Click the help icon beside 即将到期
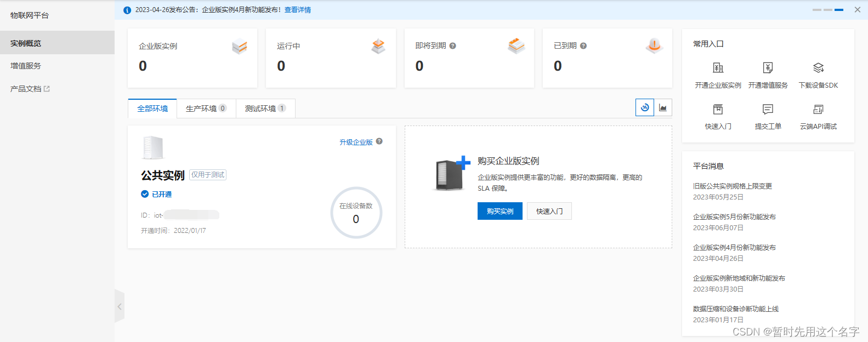The height and width of the screenshot is (342, 868). (x=453, y=46)
